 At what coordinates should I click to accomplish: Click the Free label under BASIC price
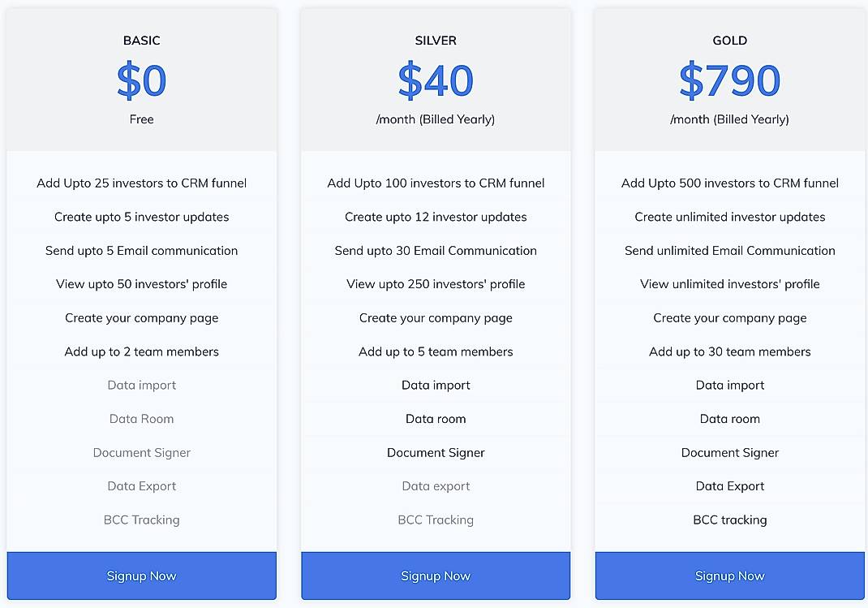click(x=141, y=119)
